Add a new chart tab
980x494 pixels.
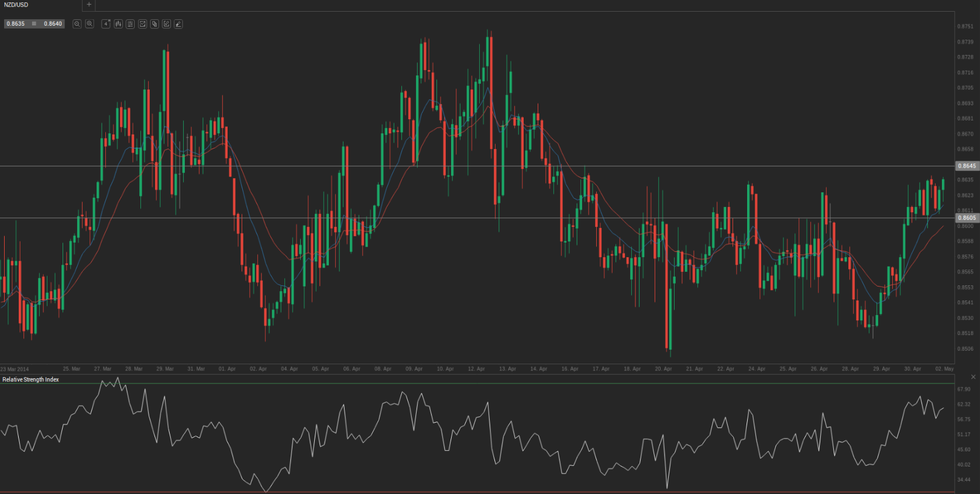[x=89, y=5]
